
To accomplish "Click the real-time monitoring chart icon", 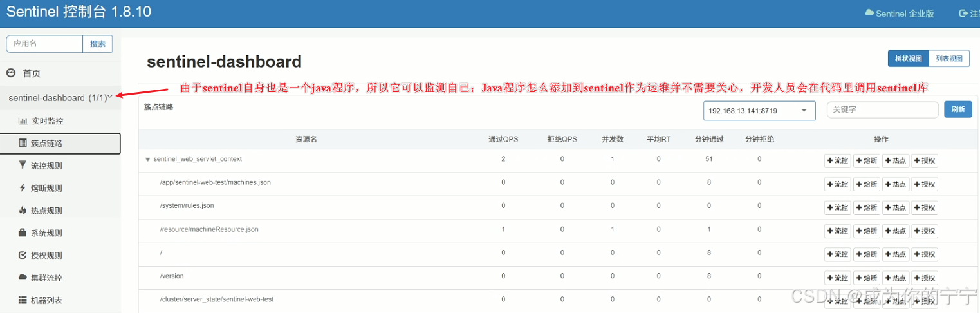I will click(23, 120).
